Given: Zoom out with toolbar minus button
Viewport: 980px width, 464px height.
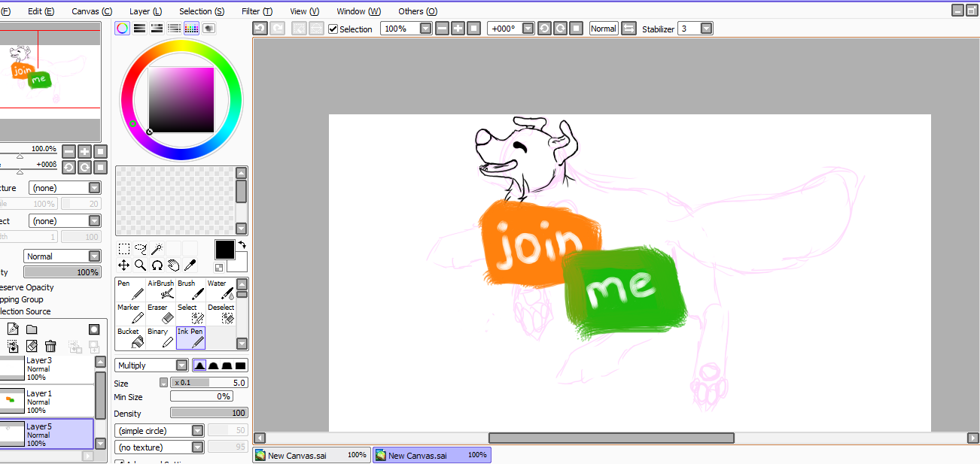Looking at the screenshot, I should pyautogui.click(x=442, y=29).
